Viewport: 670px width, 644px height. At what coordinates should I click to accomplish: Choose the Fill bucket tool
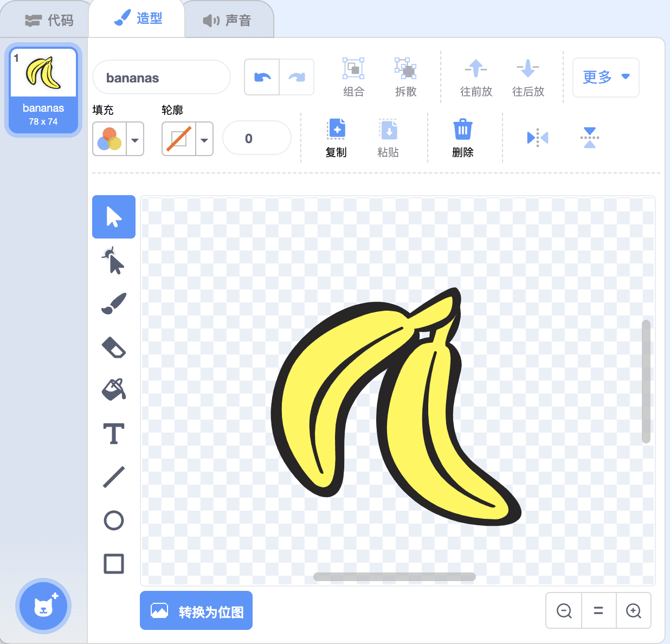pos(113,390)
